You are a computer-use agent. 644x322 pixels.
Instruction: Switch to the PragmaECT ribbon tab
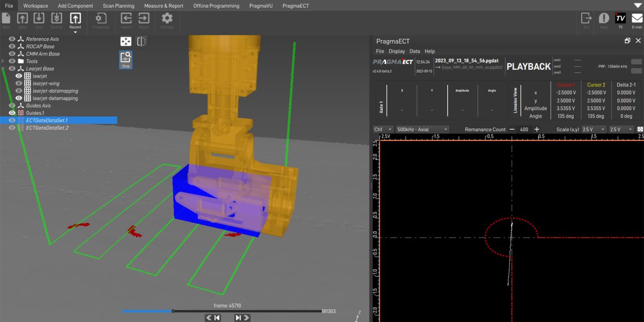296,6
